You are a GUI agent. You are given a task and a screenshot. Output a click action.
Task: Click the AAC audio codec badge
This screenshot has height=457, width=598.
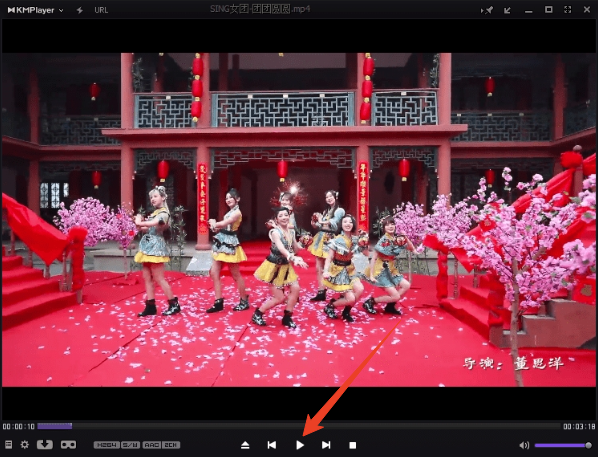pos(152,445)
